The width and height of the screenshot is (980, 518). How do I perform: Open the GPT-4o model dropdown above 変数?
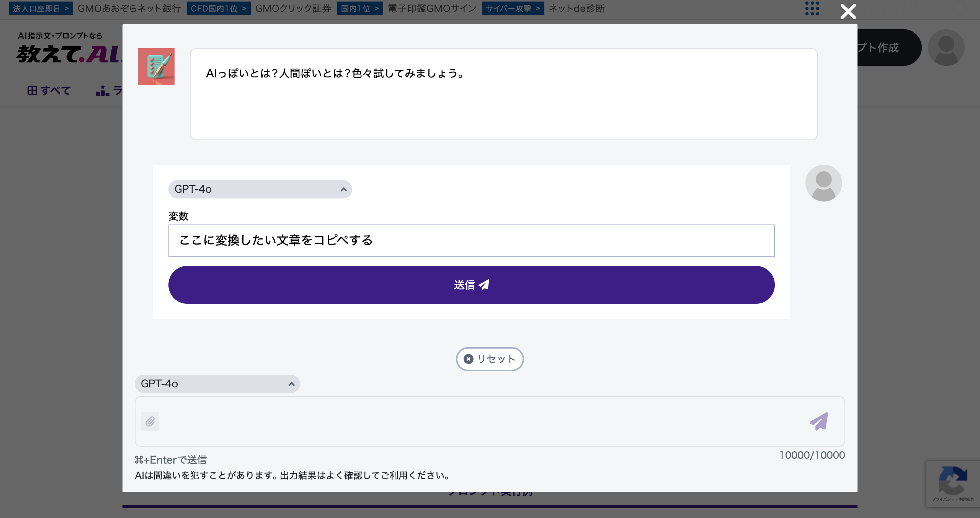tap(260, 189)
